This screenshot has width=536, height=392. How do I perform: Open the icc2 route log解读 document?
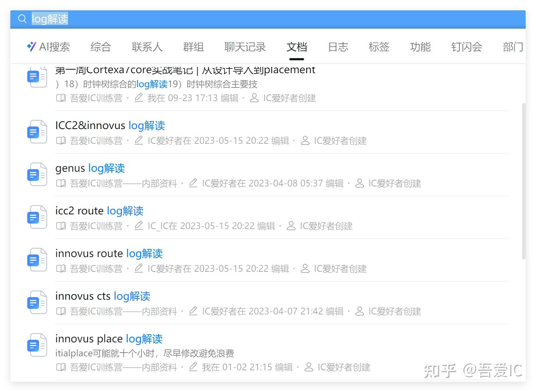(x=99, y=211)
